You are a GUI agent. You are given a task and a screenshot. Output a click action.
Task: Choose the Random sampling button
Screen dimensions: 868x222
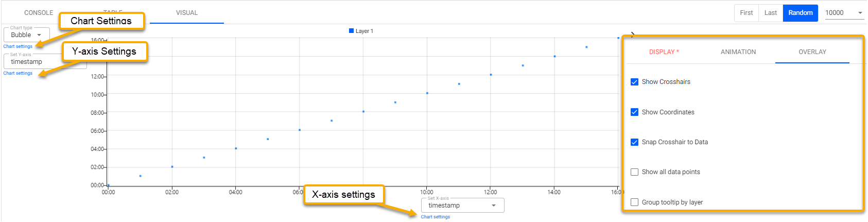pyautogui.click(x=801, y=13)
